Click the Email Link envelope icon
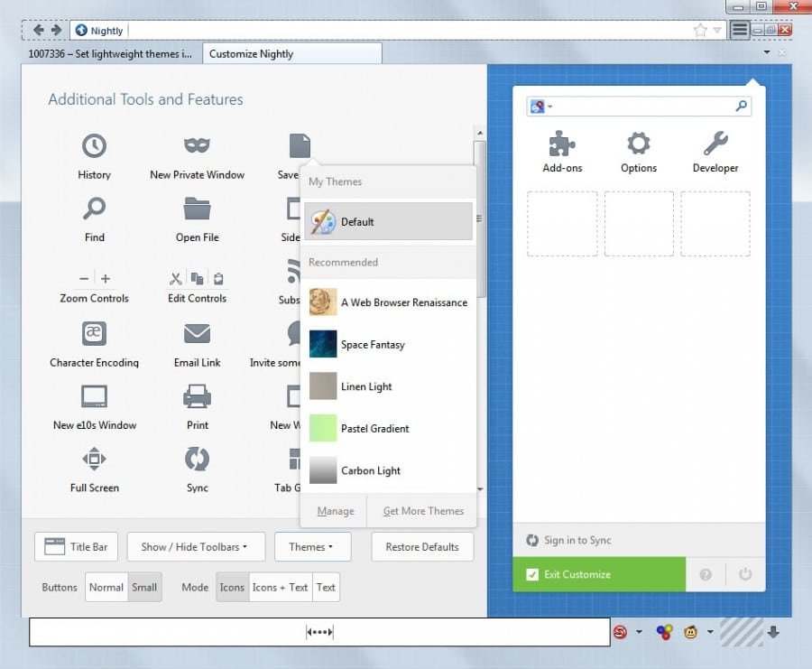812x669 pixels. point(196,333)
